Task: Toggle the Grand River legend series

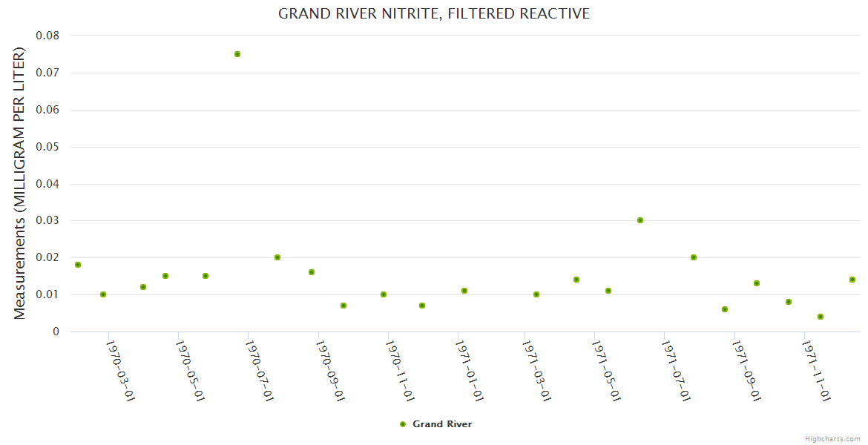Action: [441, 424]
